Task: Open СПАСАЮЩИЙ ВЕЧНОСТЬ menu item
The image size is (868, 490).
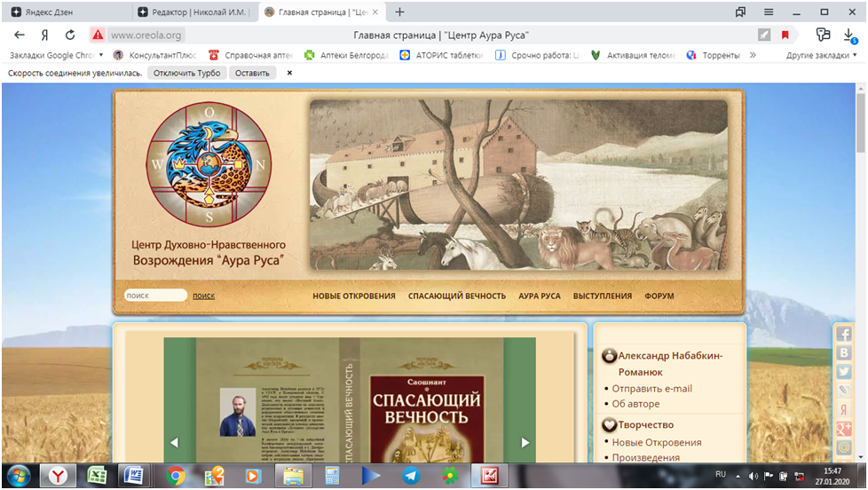Action: coord(457,296)
